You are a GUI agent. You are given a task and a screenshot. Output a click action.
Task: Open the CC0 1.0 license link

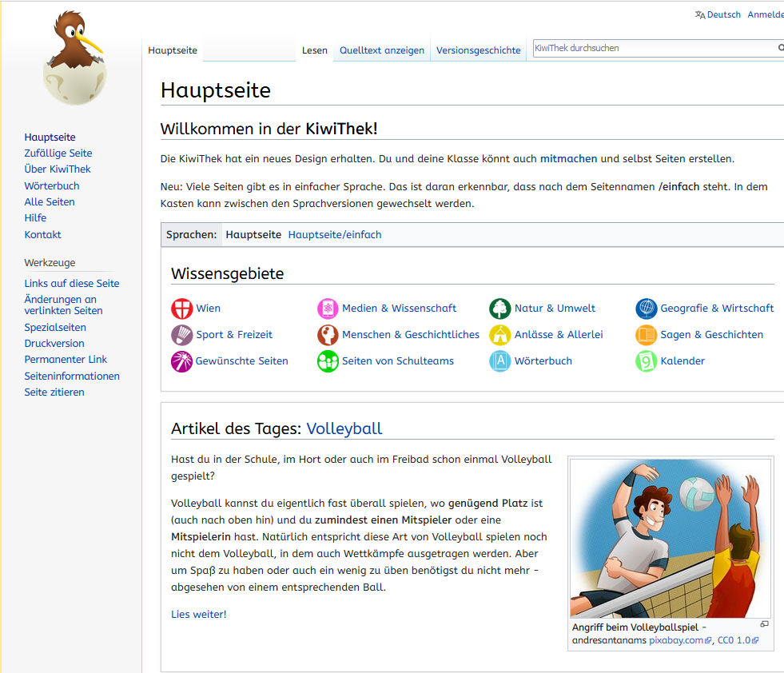click(x=738, y=640)
